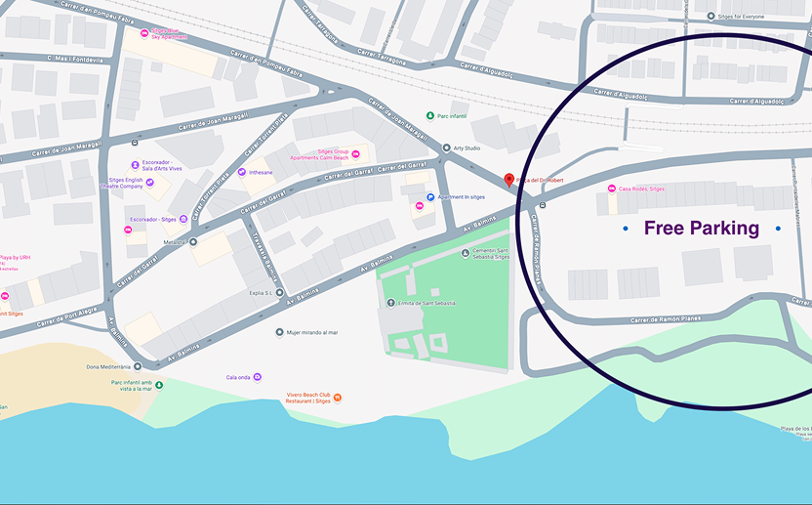Viewport: 812px width, 505px height.
Task: Select the Mujer mirando al mar marker
Action: click(280, 332)
